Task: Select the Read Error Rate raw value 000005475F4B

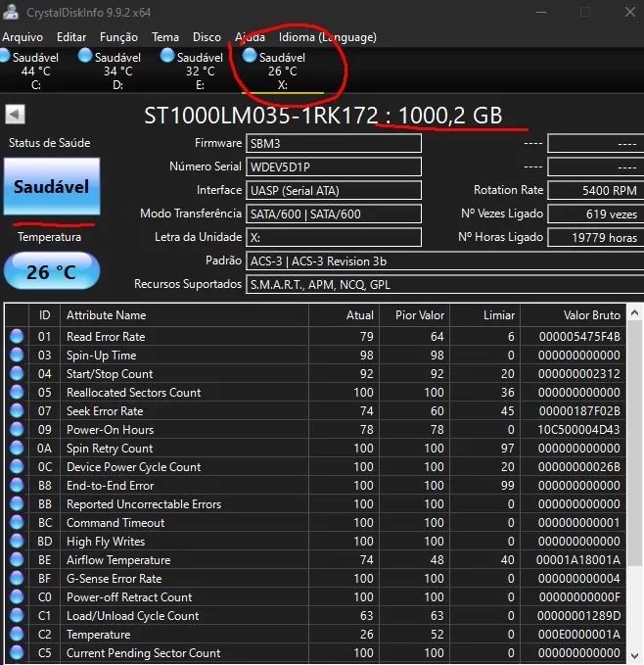Action: tap(579, 336)
